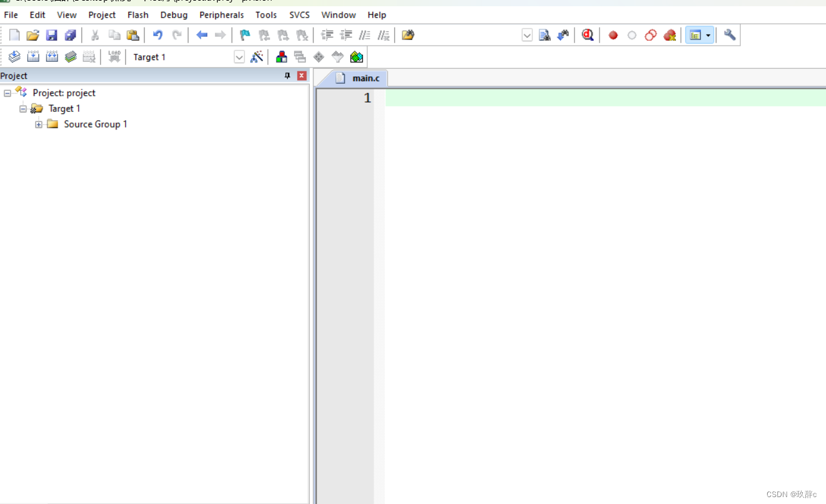Open the Project menu

(102, 14)
